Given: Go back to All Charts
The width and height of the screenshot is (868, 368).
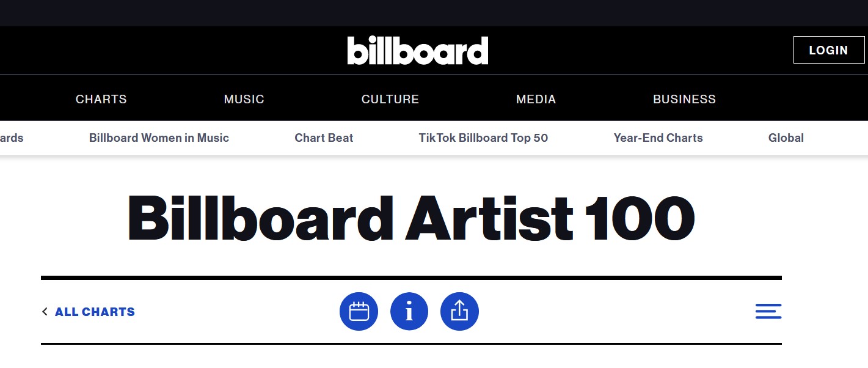Looking at the screenshot, I should [x=95, y=312].
